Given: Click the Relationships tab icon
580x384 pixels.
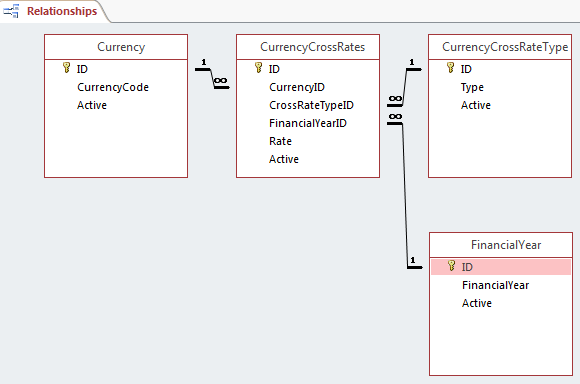Looking at the screenshot, I should click(11, 11).
